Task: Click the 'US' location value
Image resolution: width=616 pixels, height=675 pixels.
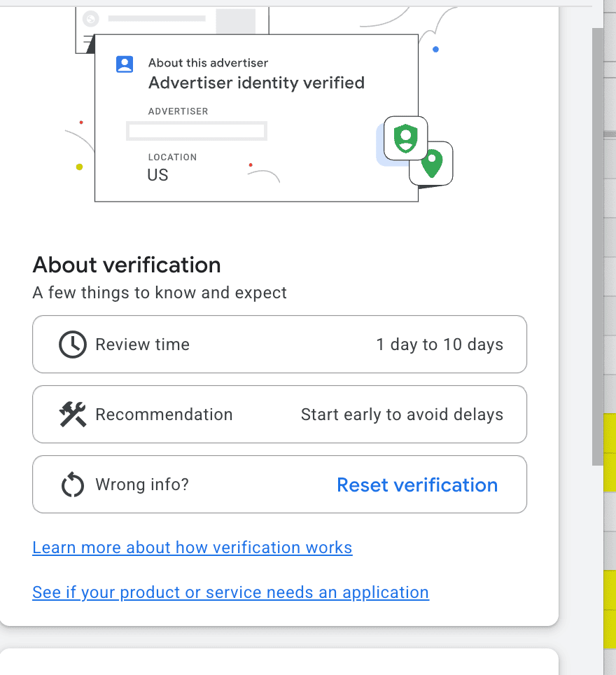Action: click(x=157, y=175)
